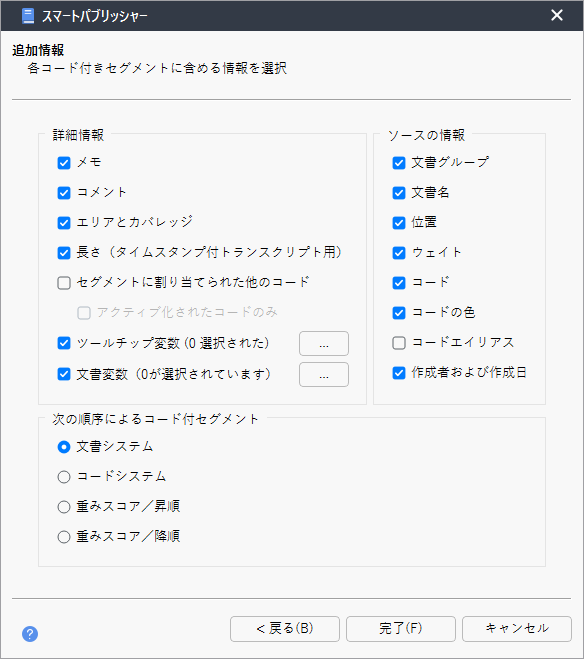Viewport: 584px width, 659px height.
Task: Choose 重みスコア／昇順 ordering
Action: (x=64, y=507)
